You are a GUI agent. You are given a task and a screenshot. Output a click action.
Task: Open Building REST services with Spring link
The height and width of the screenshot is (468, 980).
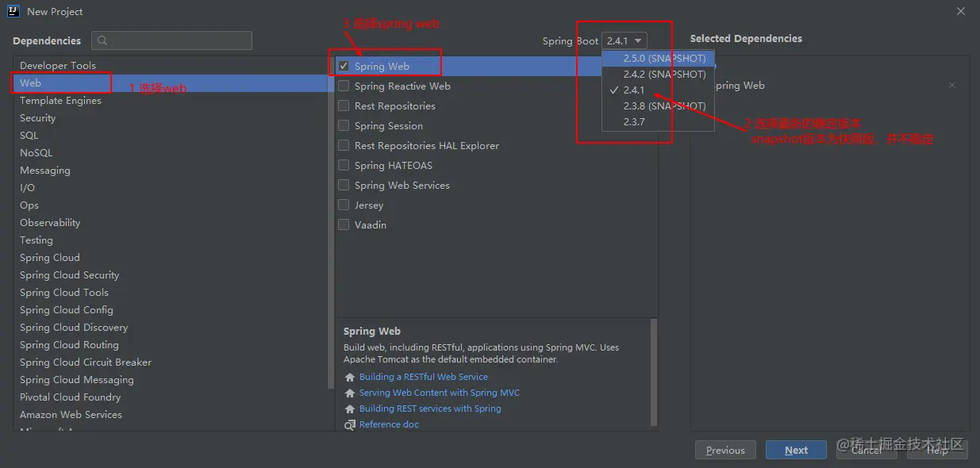point(430,409)
